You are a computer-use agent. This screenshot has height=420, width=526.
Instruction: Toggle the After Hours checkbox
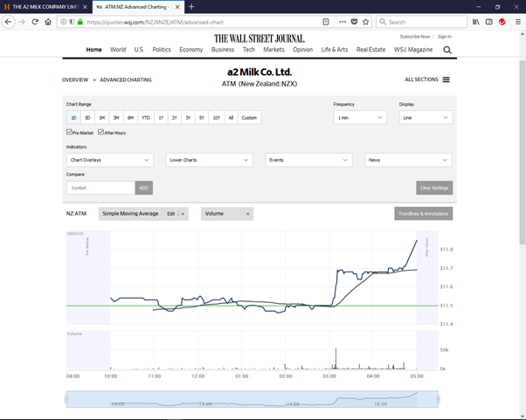pos(100,132)
